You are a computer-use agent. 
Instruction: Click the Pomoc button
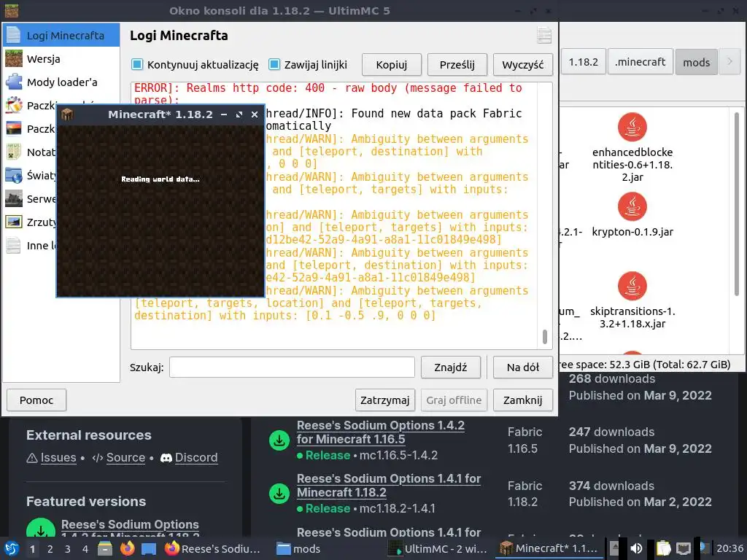click(x=36, y=400)
